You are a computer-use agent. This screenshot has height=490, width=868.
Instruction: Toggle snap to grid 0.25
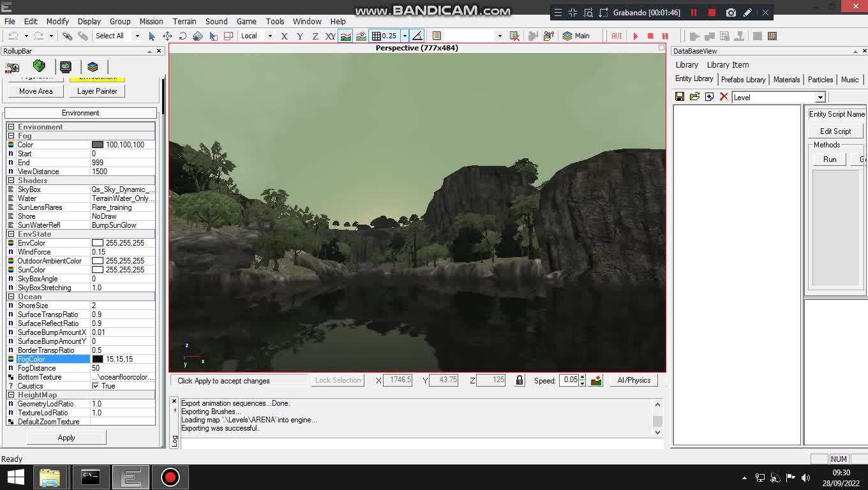point(385,36)
